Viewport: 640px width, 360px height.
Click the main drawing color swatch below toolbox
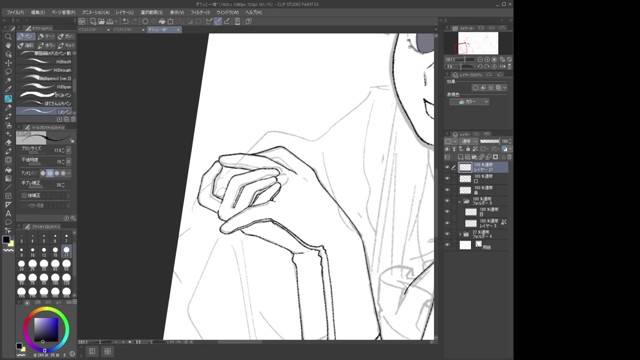6,240
